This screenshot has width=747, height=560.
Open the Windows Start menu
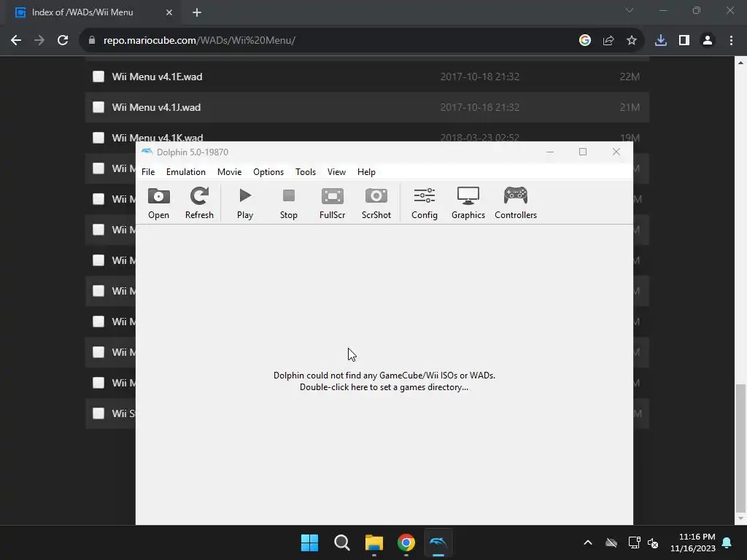click(309, 542)
